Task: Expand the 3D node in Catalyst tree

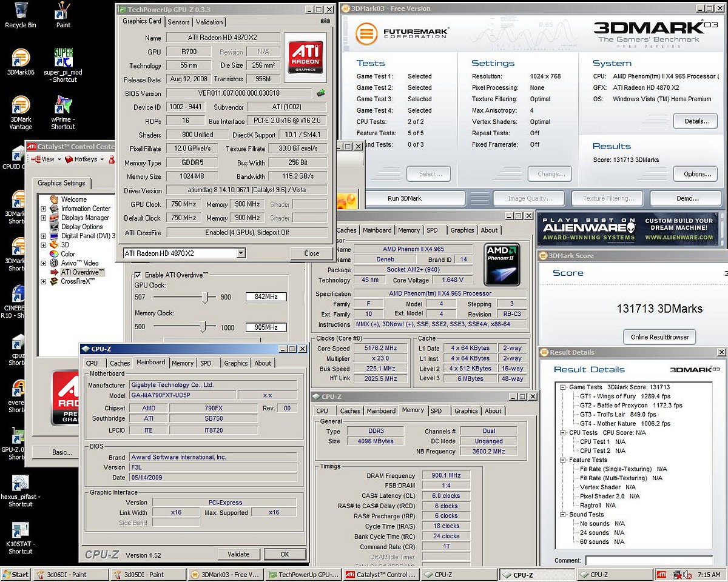Action: (44, 245)
